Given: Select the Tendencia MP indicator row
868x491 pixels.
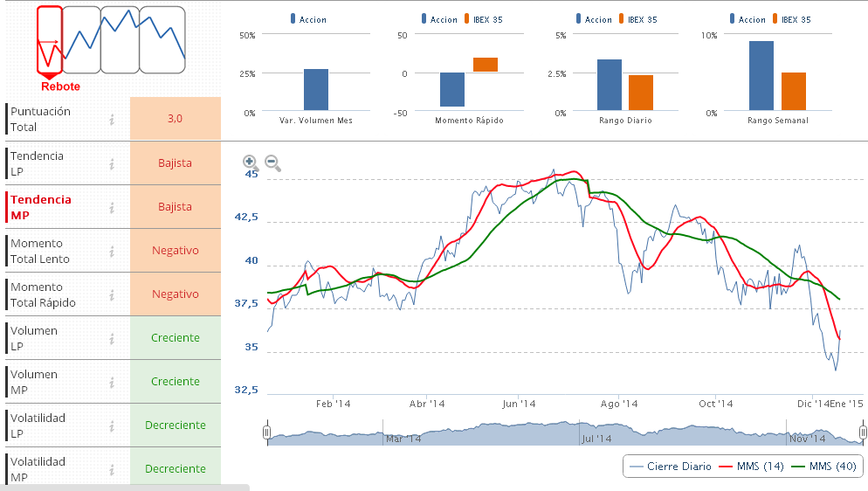Looking at the screenshot, I should pos(53,207).
